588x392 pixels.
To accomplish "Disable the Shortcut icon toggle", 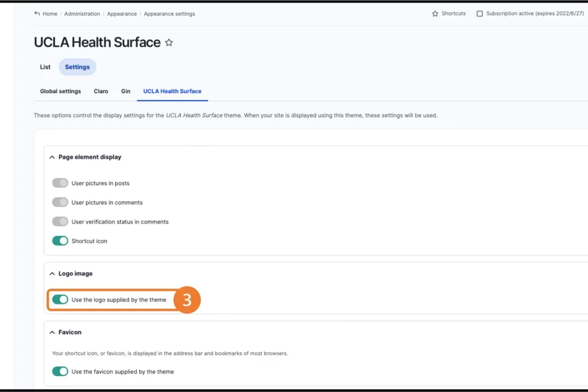I will [60, 241].
